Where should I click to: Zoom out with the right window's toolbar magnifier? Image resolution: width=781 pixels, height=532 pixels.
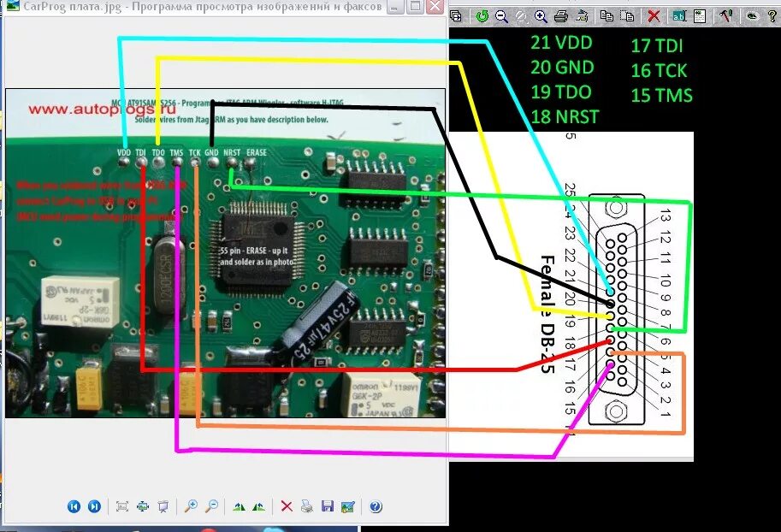click(501, 16)
